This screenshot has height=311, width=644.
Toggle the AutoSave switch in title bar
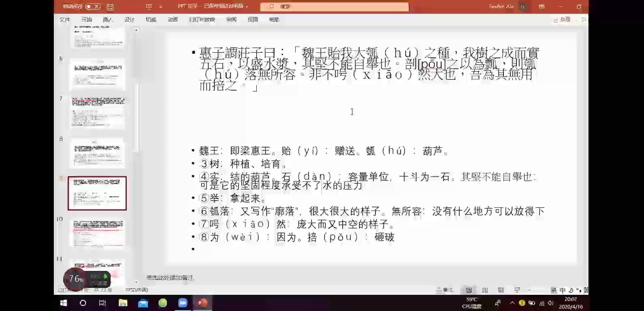93,6
